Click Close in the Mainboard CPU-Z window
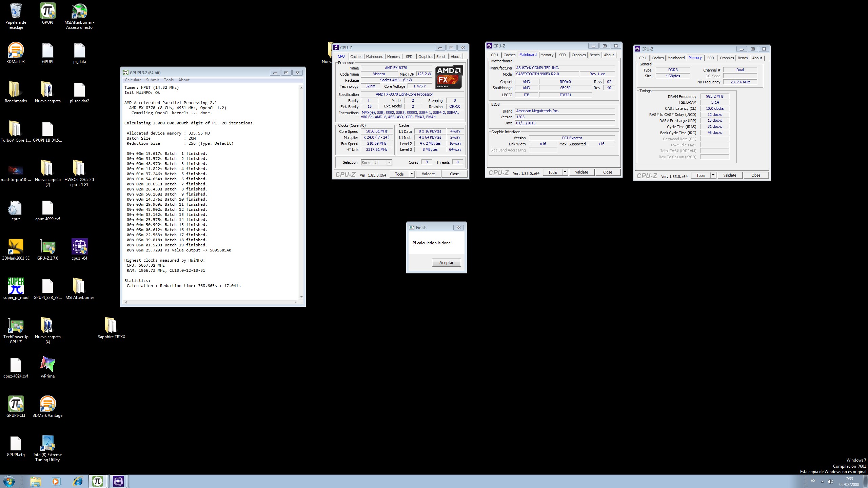This screenshot has width=868, height=488. [x=608, y=172]
